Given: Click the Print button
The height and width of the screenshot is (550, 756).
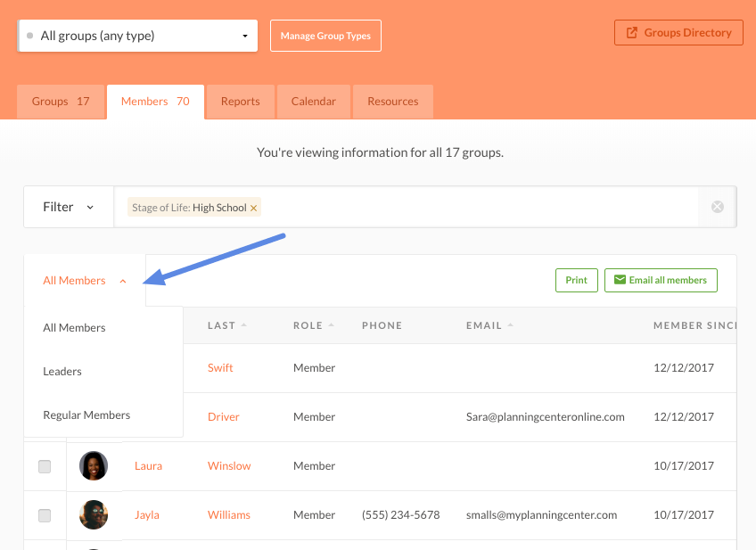Looking at the screenshot, I should (577, 281).
